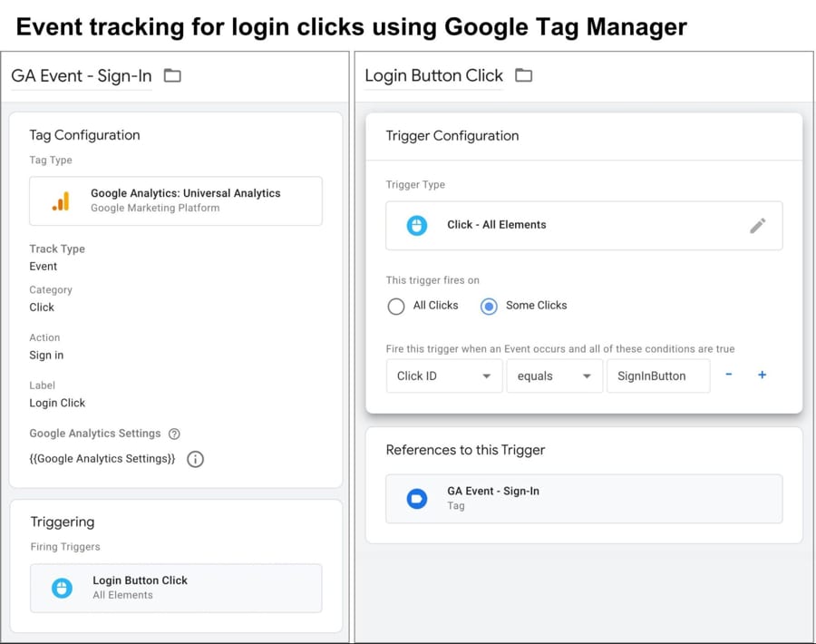This screenshot has height=644, width=816.
Task: Click the References to this Trigger heading
Action: click(465, 450)
